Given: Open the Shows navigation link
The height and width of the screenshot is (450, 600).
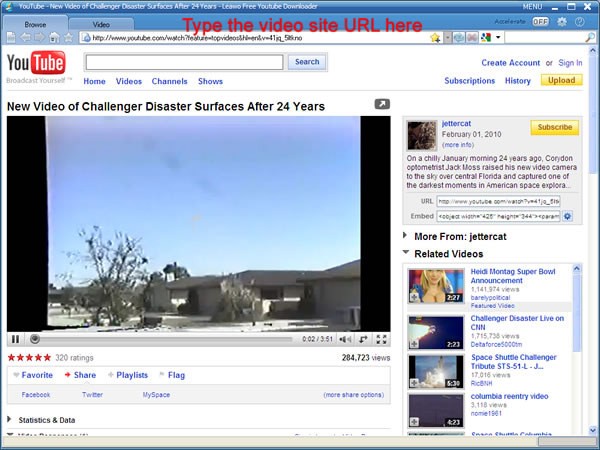Looking at the screenshot, I should (x=210, y=81).
